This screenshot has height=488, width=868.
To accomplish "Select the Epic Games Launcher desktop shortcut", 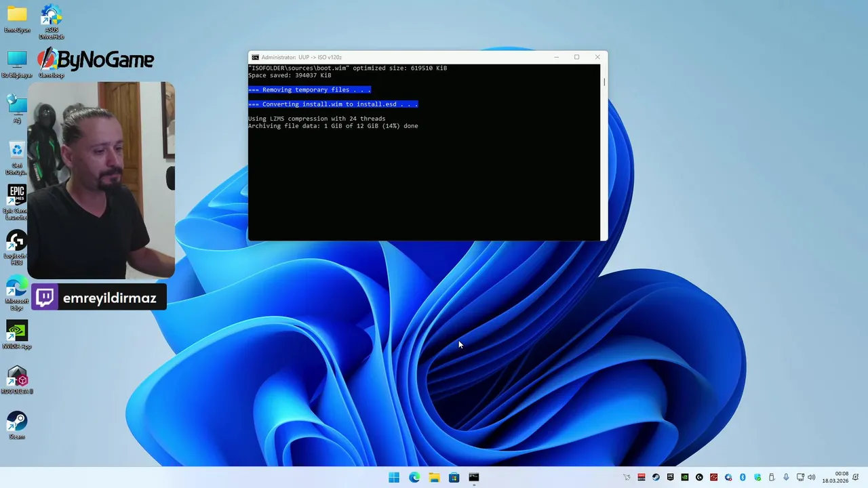I will (16, 203).
